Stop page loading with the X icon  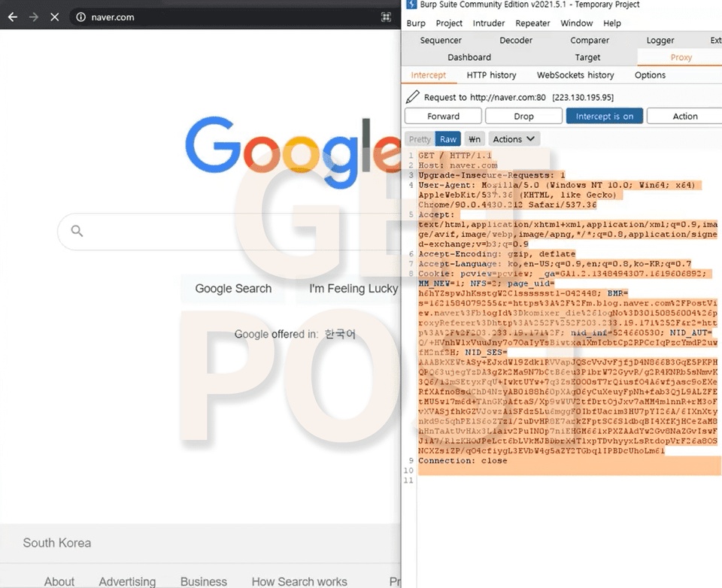tap(54, 17)
